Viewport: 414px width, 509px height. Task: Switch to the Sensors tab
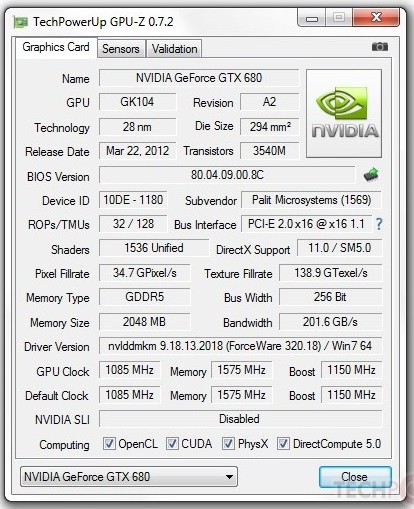(121, 49)
